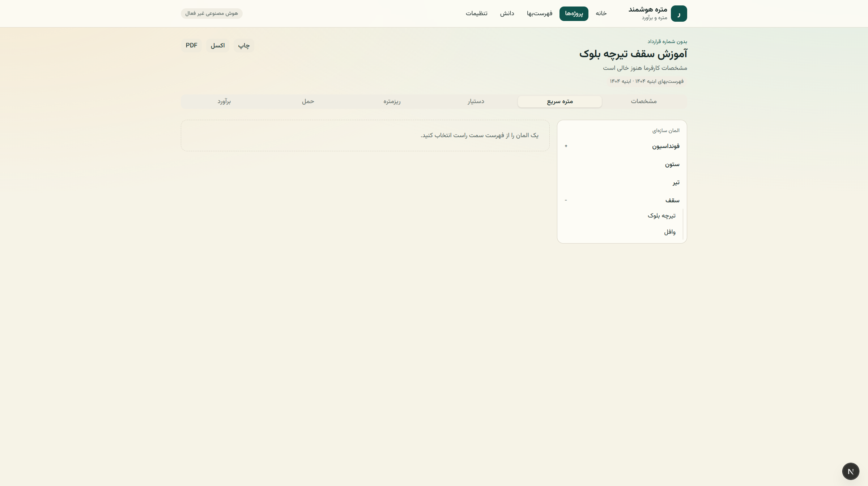
Task: Click مشخصات کارفرما هنوز خالی است text
Action: [645, 68]
